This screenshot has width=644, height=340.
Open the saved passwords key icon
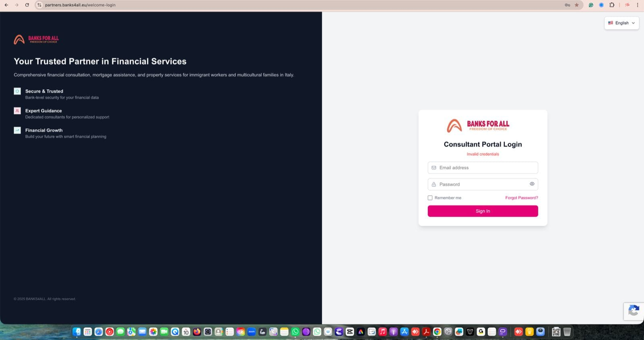tap(568, 5)
